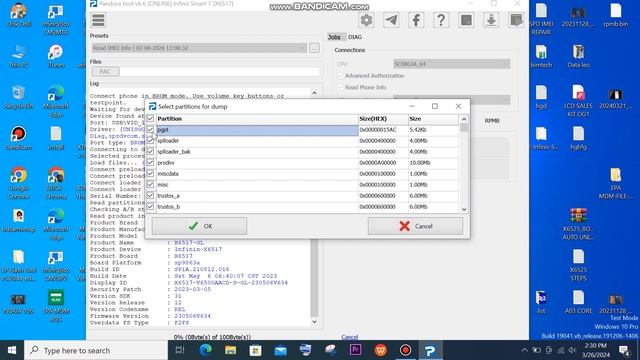Open A03 CORE desktop file

coord(578,302)
